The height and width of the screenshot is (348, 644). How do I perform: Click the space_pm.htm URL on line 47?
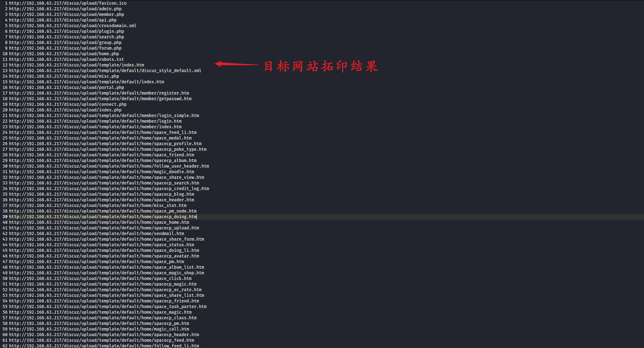tap(97, 262)
